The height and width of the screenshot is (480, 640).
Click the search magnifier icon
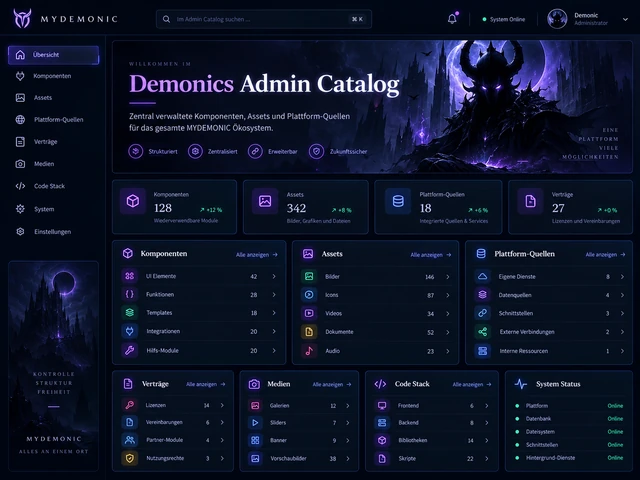(x=166, y=19)
